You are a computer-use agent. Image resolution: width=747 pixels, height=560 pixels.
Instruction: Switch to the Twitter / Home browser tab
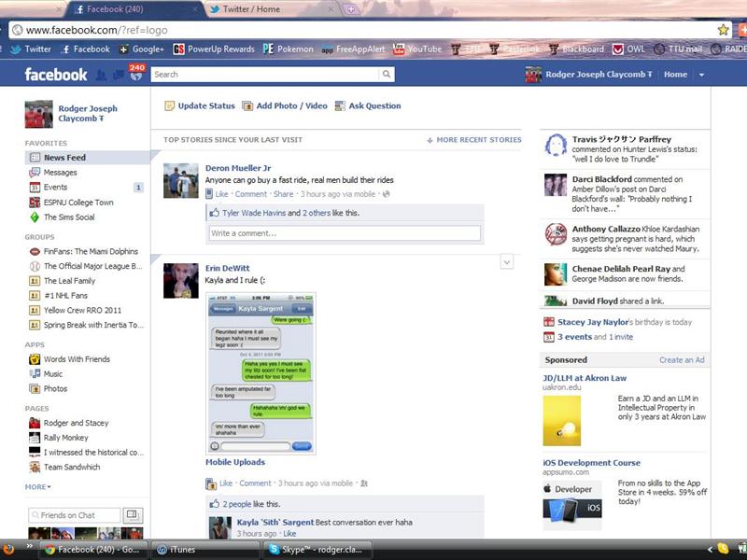point(247,11)
